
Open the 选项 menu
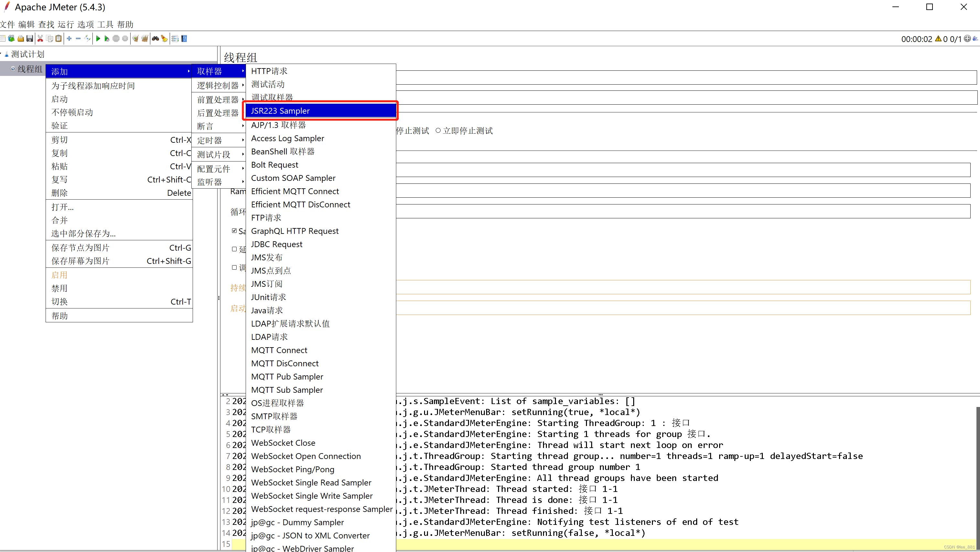(x=86, y=25)
